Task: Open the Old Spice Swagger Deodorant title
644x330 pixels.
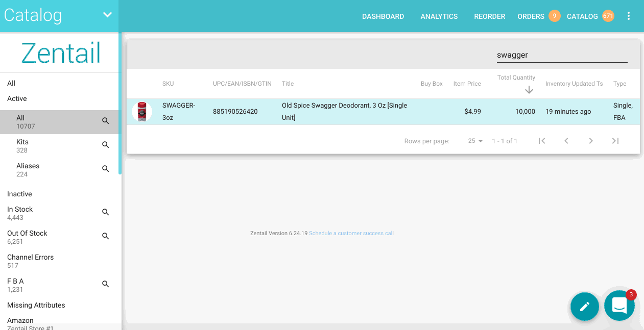Action: pos(345,111)
